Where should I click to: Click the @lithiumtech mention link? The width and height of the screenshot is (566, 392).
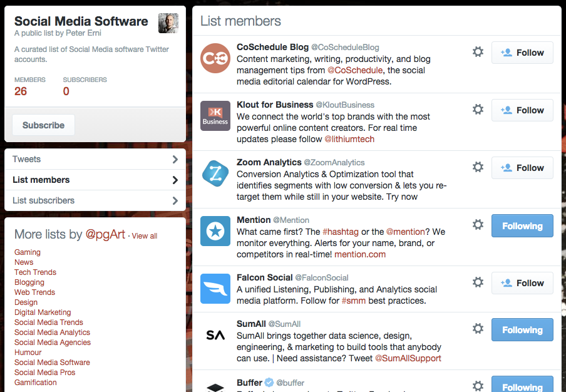tap(349, 139)
